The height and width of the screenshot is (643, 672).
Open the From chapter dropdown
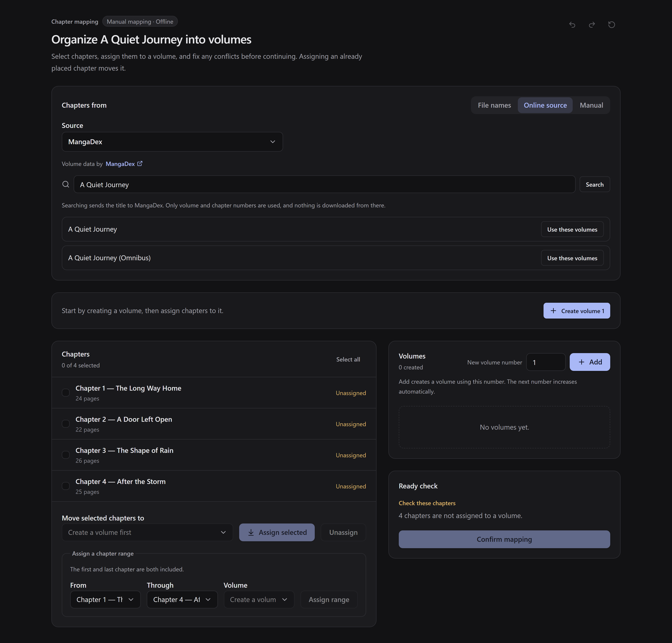[x=105, y=600]
